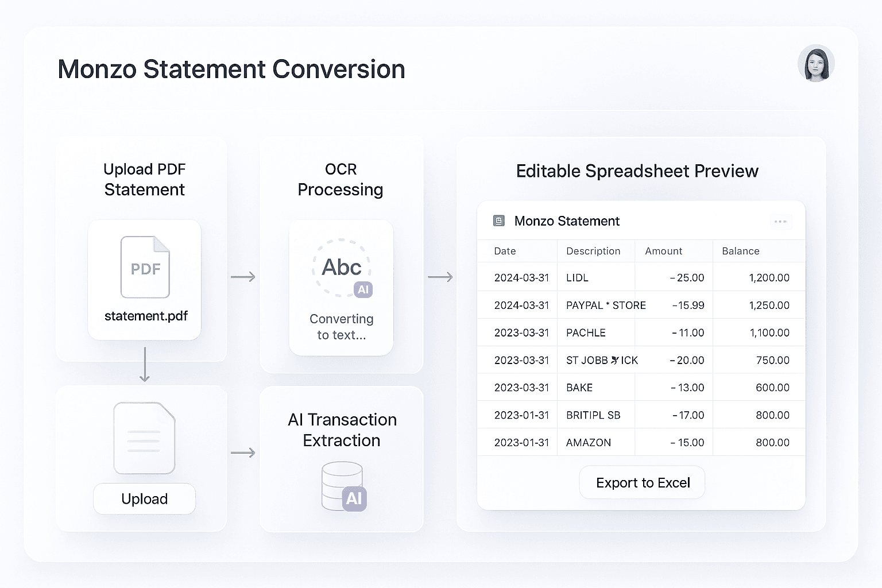This screenshot has height=588, width=882.
Task: Click the AI Transaction Extraction heading
Action: pos(342,430)
